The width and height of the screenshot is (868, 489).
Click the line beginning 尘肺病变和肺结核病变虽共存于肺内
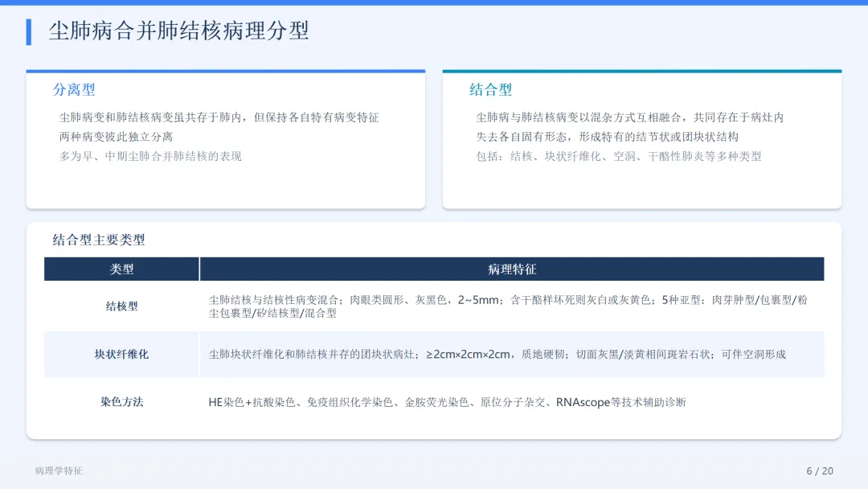219,117
